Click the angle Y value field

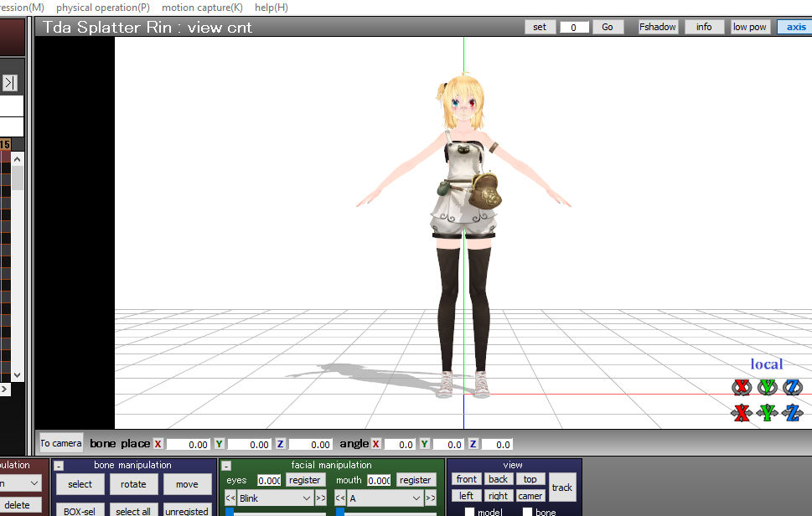point(447,444)
